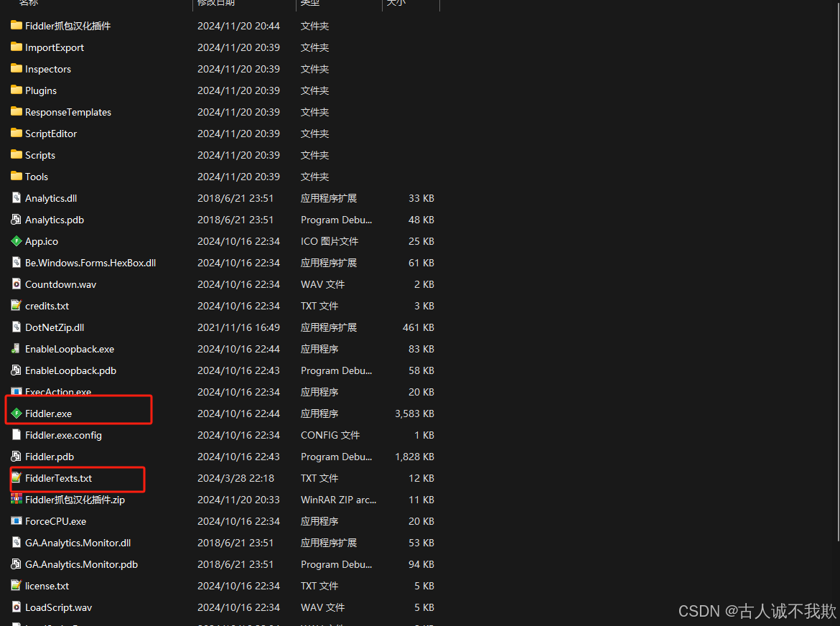Select the DotNetZip.dll date 2021/11/16 16:49
The image size is (840, 626).
pos(238,327)
